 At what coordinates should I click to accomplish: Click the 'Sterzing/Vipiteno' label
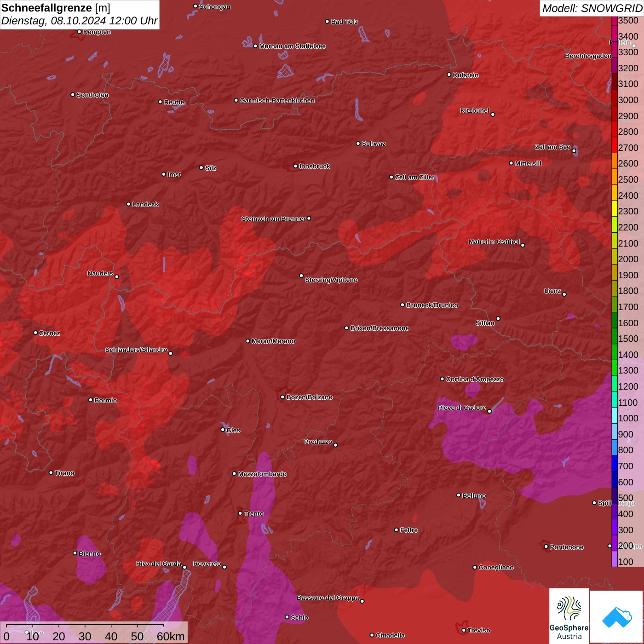(x=331, y=280)
